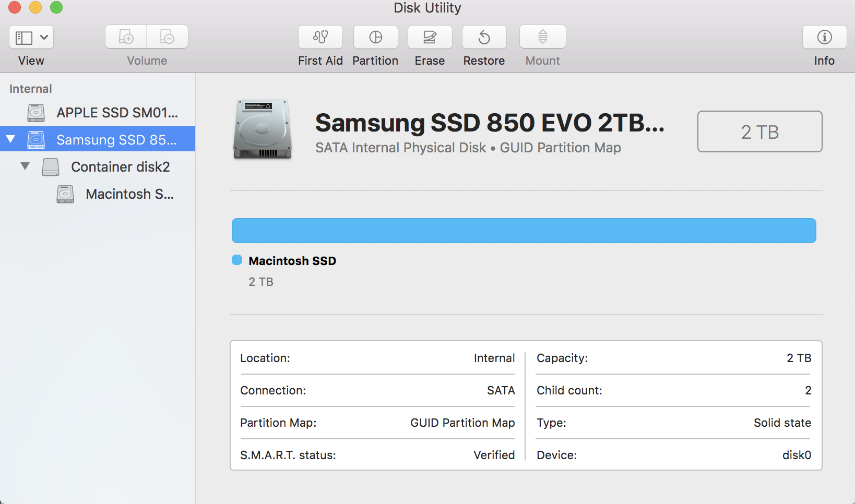
Task: Click the yellow minimize window button
Action: pyautogui.click(x=35, y=7)
